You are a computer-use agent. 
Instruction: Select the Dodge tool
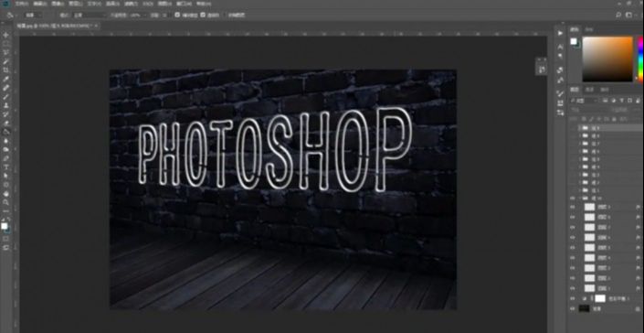click(5, 149)
